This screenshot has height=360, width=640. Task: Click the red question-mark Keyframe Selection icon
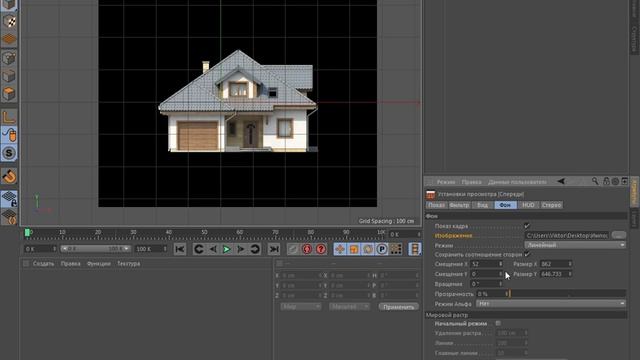321,249
